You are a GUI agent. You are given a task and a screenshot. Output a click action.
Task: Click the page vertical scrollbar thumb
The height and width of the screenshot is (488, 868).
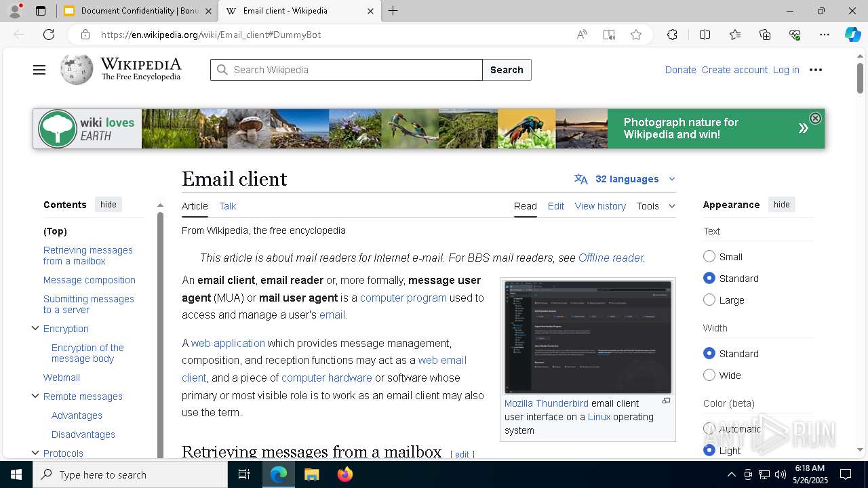click(860, 78)
